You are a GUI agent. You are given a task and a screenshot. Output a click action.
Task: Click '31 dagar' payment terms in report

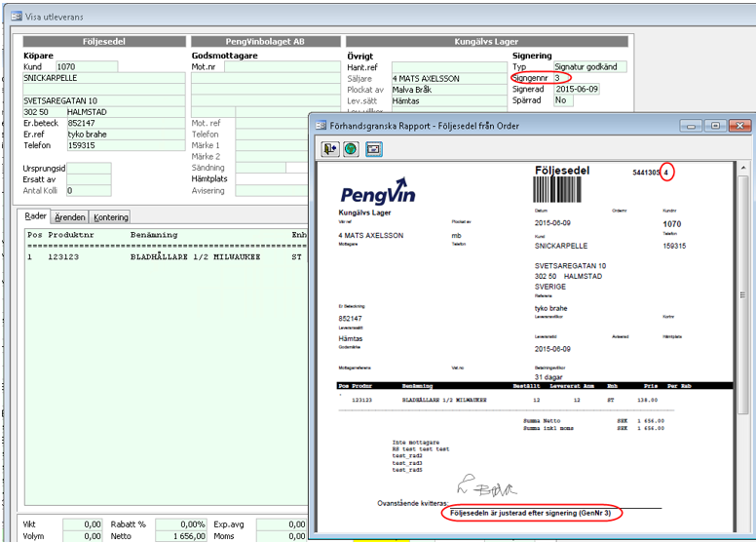pyautogui.click(x=548, y=377)
